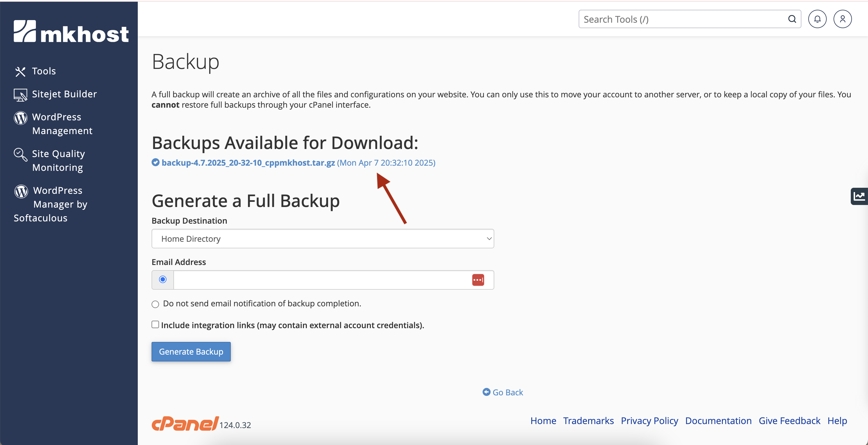This screenshot has height=445, width=868.
Task: Download the backup-4.7.2025 tar.gz file
Action: coord(248,163)
